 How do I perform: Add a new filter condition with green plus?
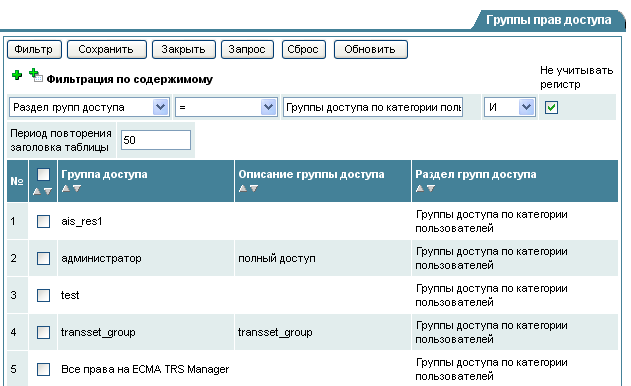[x=17, y=75]
